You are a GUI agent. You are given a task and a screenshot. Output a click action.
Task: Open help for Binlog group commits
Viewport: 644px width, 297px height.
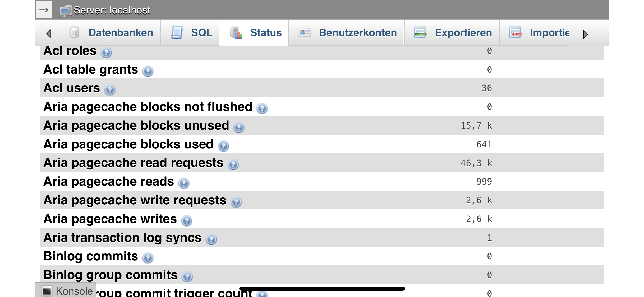coord(187,277)
